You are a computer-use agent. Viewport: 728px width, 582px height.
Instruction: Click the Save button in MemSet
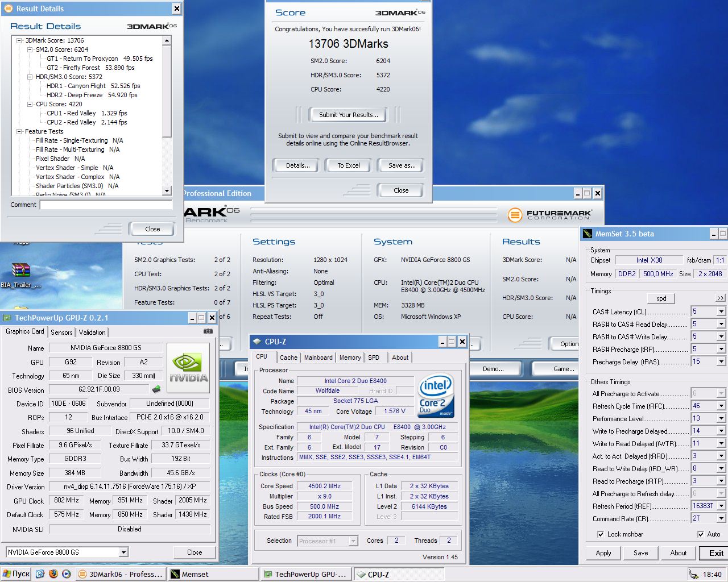(x=641, y=553)
